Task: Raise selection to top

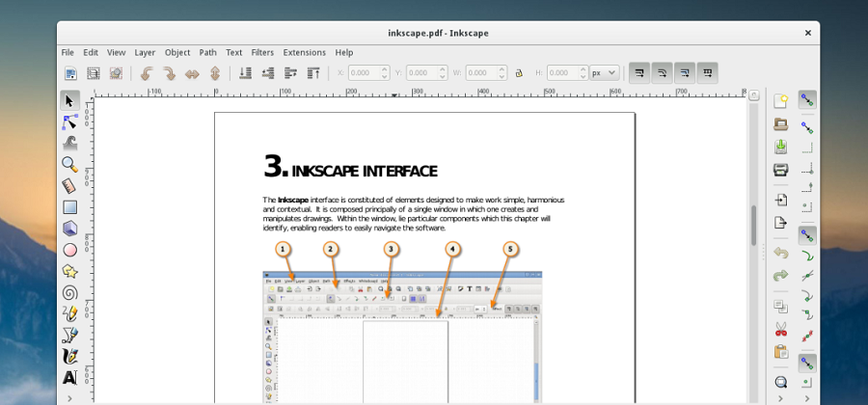Action: click(313, 73)
